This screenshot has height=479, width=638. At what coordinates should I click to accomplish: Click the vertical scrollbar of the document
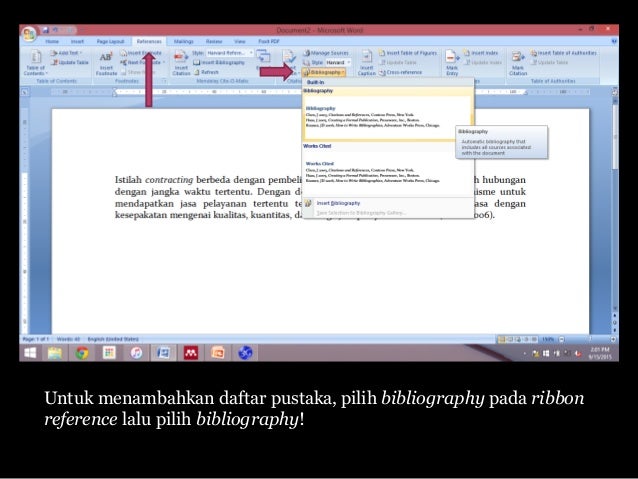(615, 203)
